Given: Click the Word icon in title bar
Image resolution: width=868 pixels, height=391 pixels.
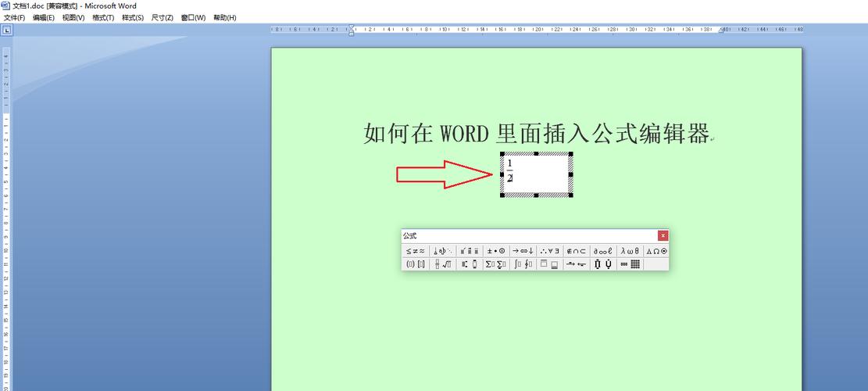Looking at the screenshot, I should 6,5.
